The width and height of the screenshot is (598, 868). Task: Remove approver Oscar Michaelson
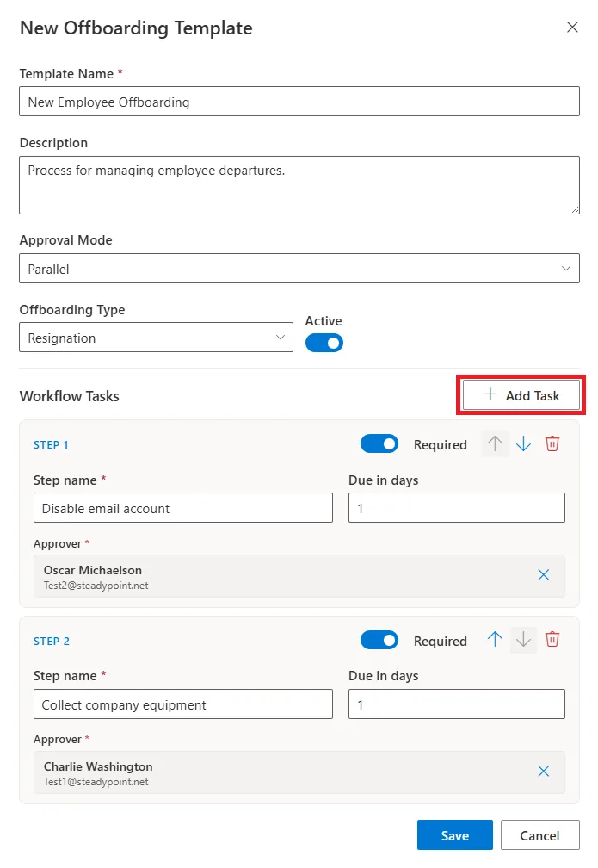pyautogui.click(x=543, y=575)
